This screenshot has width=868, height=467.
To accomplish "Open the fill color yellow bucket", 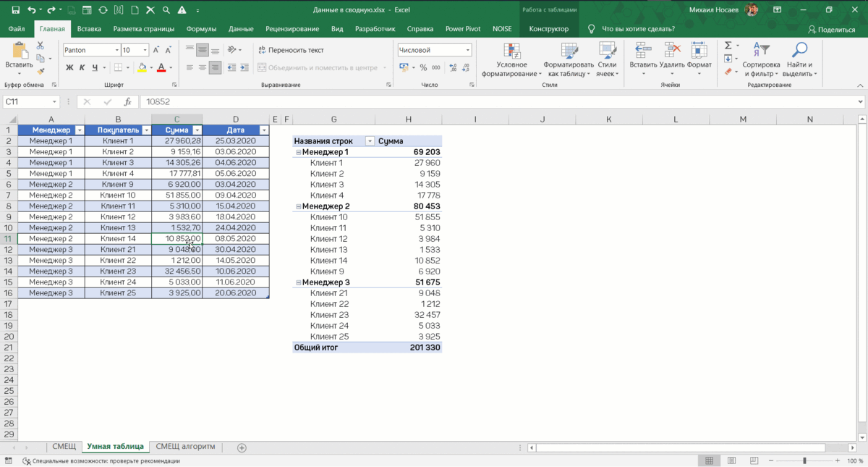I will pos(142,67).
